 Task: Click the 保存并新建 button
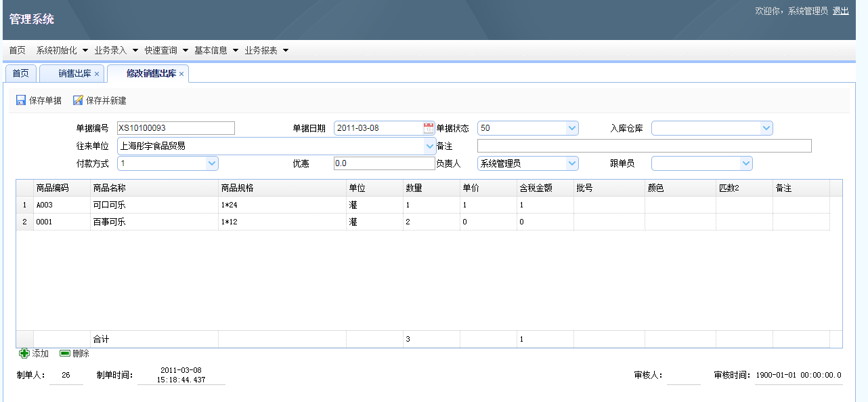click(100, 100)
